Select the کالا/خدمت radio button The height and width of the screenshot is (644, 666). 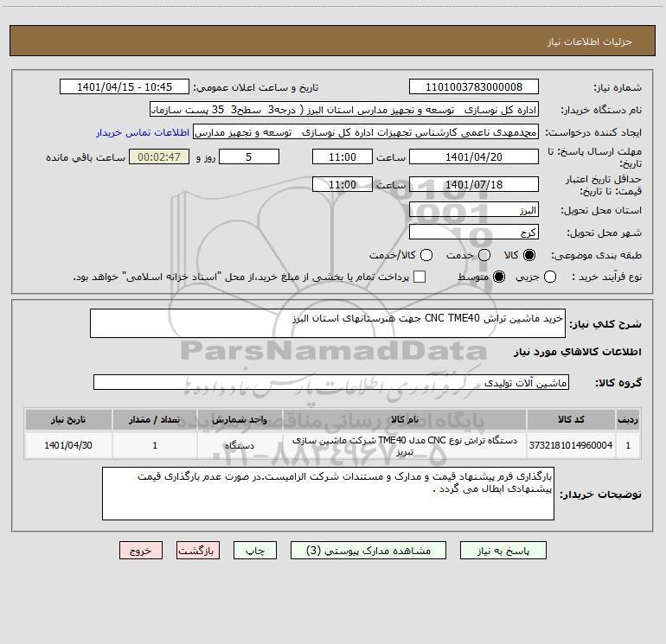pos(426,255)
